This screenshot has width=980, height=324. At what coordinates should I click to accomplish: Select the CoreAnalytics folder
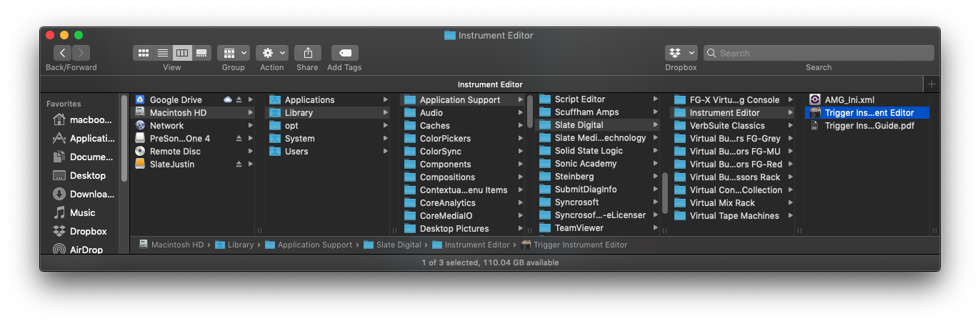[463, 203]
